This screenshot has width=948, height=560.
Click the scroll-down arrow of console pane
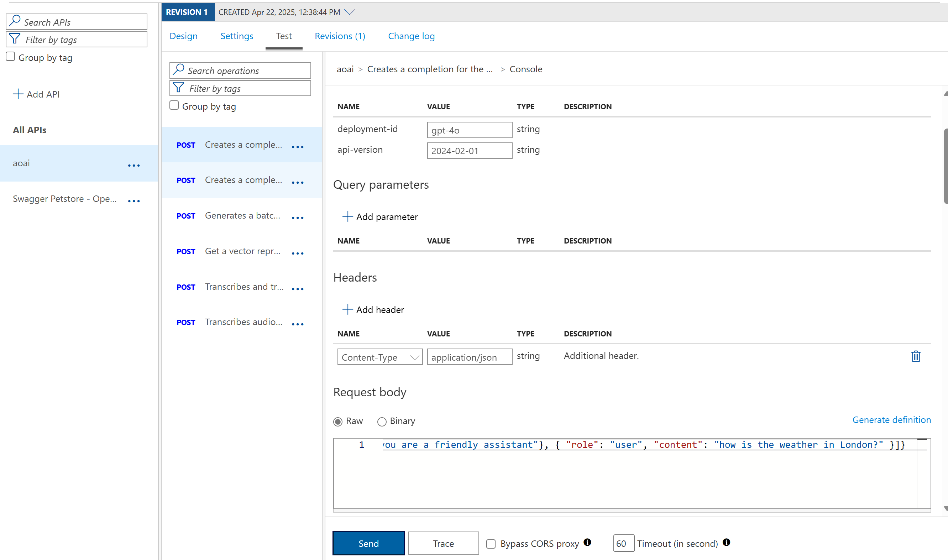(x=946, y=509)
